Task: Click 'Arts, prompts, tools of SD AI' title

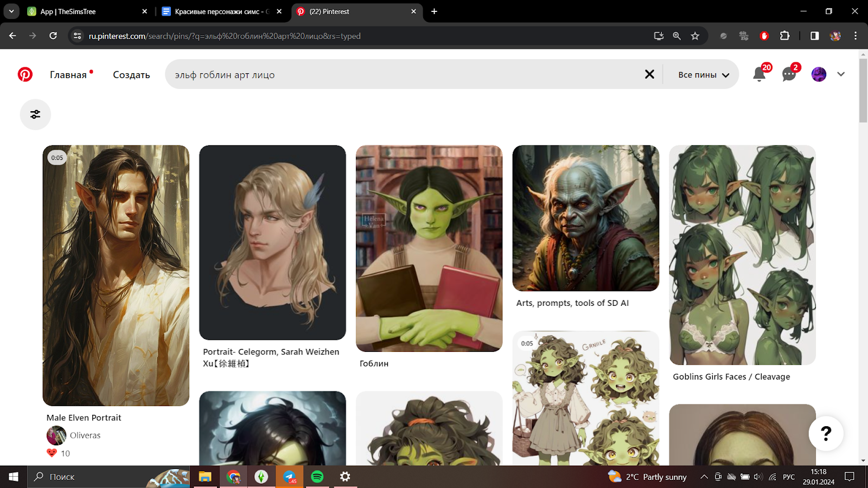Action: click(x=572, y=303)
